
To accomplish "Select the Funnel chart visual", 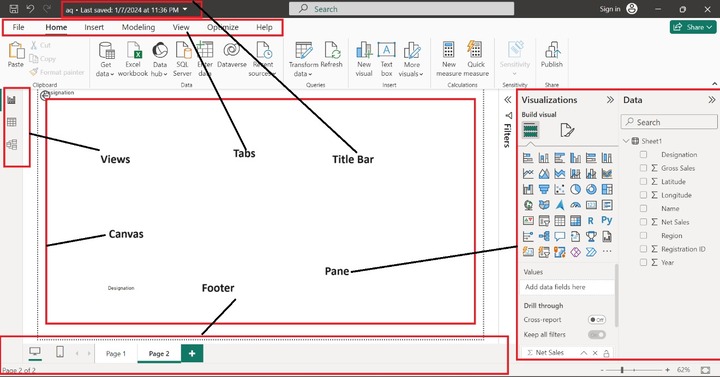I will point(544,189).
